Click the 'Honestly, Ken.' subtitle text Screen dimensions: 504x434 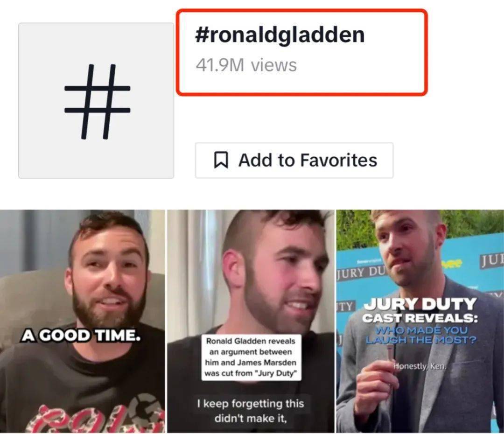pos(420,366)
